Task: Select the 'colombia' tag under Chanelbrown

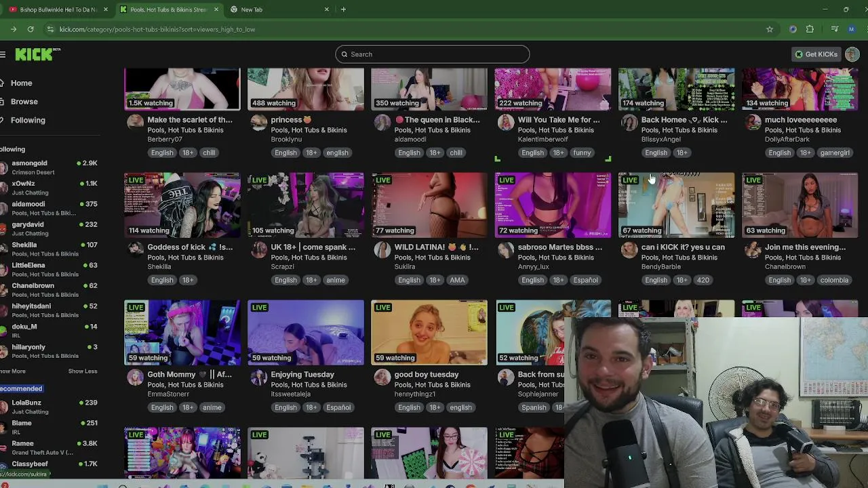Action: pos(834,280)
